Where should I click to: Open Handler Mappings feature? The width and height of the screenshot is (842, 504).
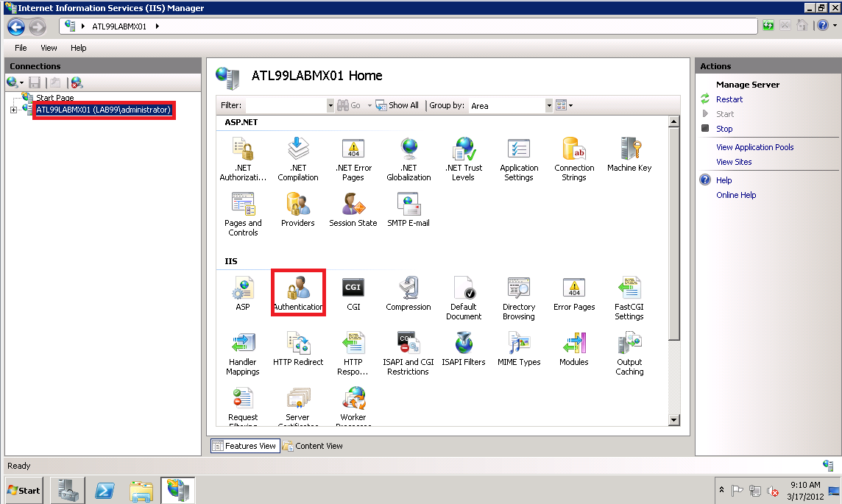click(x=243, y=353)
